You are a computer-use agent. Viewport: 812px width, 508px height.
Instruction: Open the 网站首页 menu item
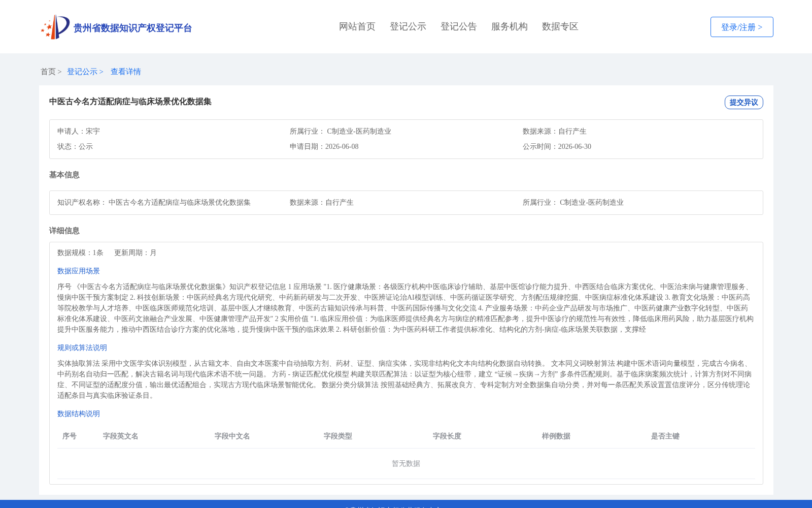click(x=357, y=26)
